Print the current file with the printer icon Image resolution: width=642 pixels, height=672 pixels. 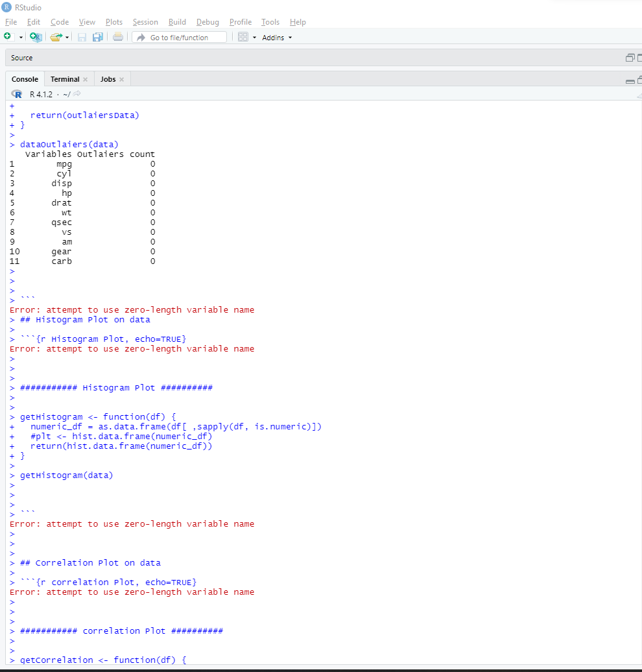coord(117,37)
